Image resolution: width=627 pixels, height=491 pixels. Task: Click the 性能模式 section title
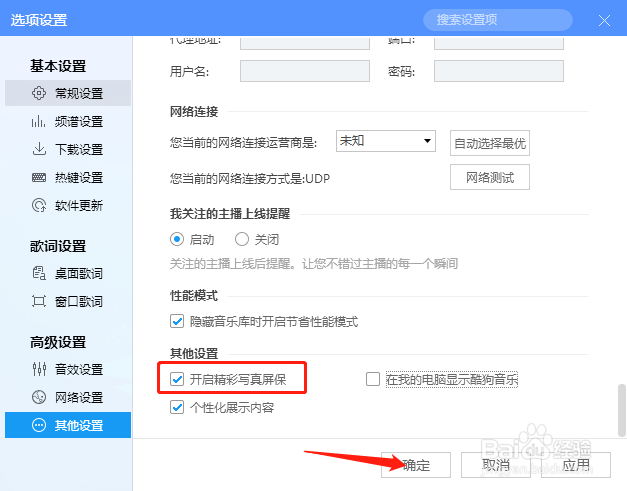point(194,295)
